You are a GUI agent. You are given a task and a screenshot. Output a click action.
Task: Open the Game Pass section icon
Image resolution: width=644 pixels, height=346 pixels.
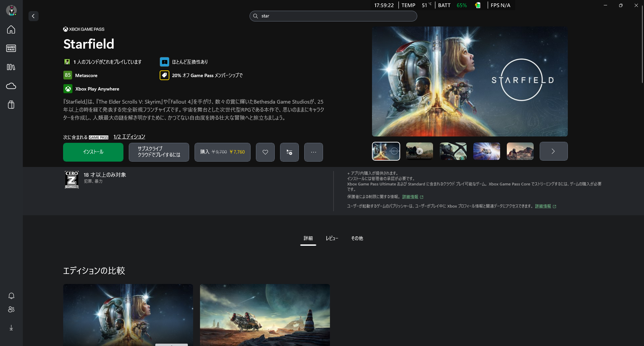11,48
